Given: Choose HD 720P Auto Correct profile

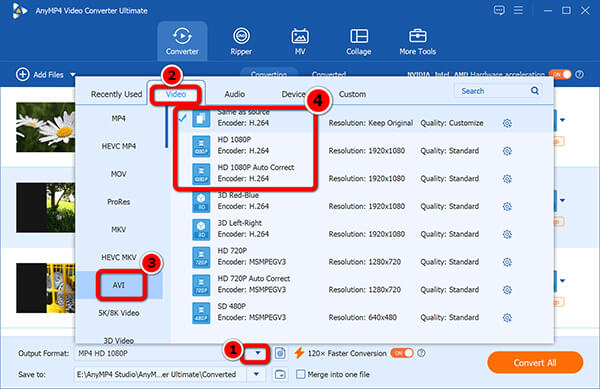Looking at the screenshot, I should pyautogui.click(x=362, y=285).
